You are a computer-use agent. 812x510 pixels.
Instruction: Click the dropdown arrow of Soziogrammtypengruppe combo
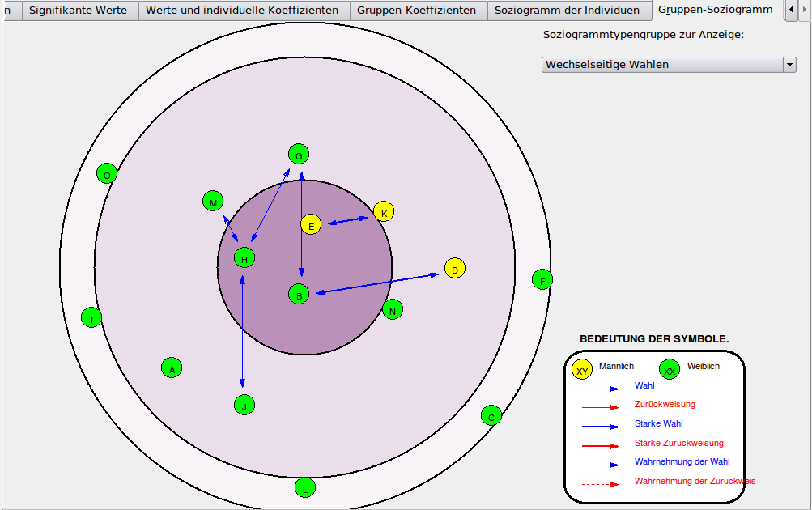pyautogui.click(x=789, y=65)
